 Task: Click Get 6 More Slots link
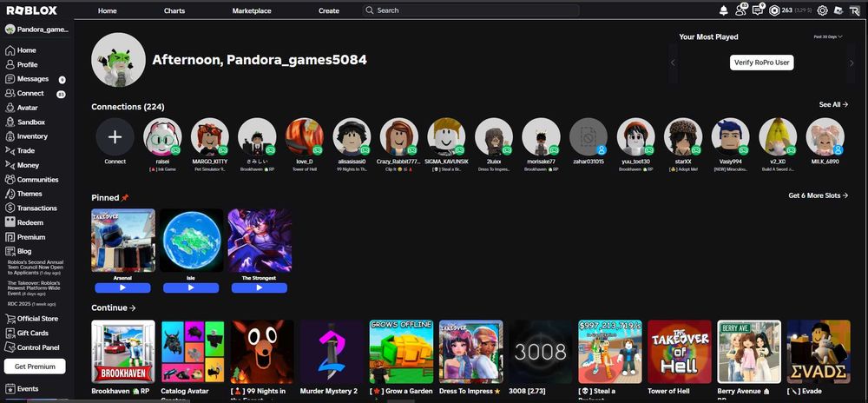pos(819,195)
